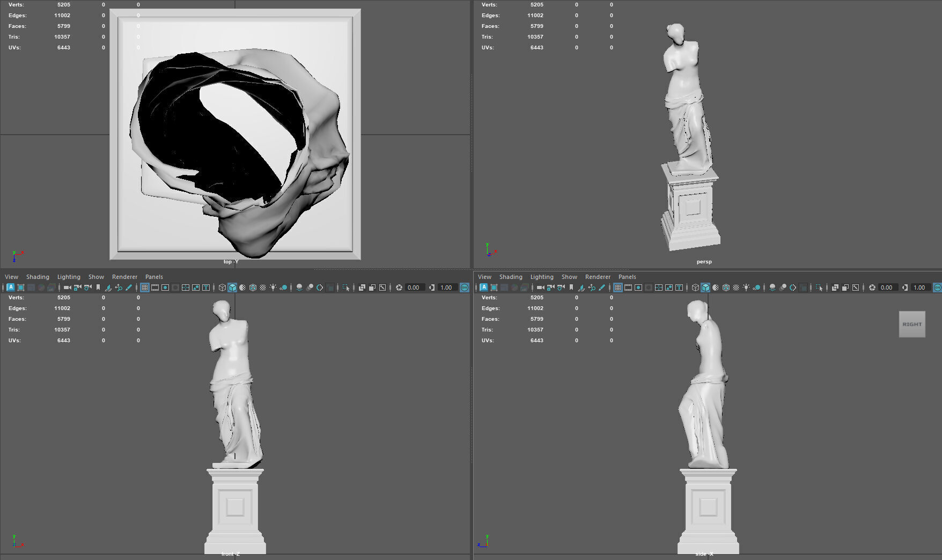Open Shading menu in front panel

point(38,277)
